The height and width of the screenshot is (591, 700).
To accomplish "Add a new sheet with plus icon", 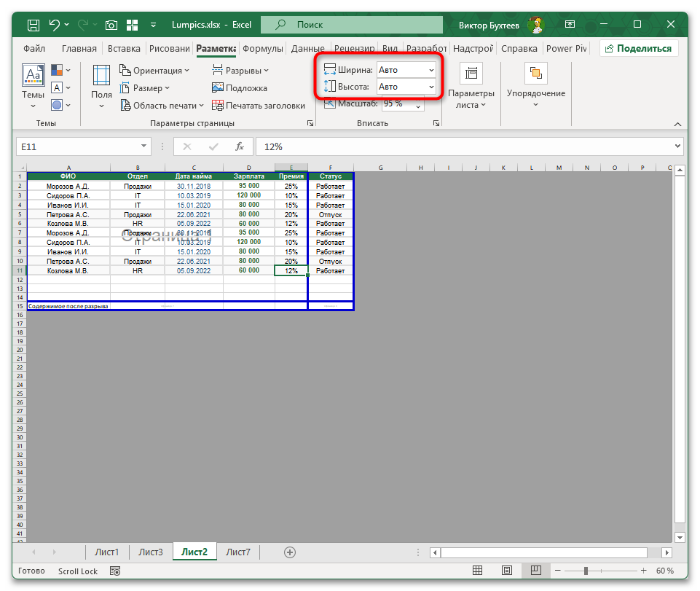I will (290, 552).
